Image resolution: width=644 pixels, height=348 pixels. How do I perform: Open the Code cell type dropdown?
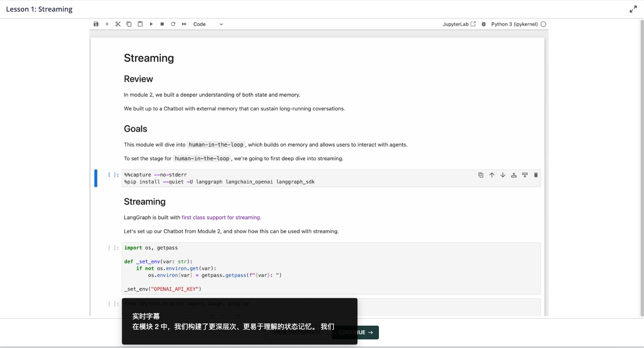[x=208, y=24]
